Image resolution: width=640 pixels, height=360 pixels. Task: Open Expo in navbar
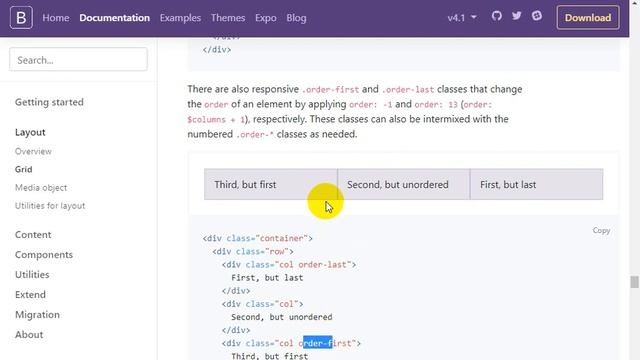[266, 18]
